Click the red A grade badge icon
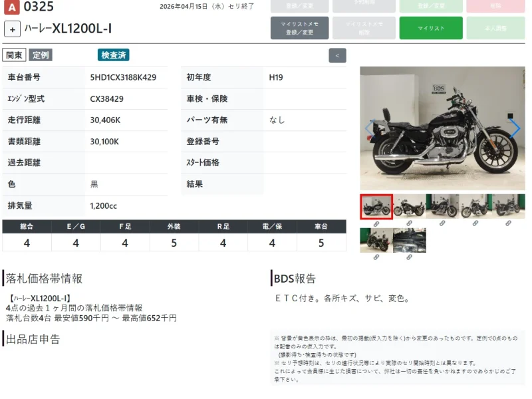This screenshot has height=399, width=532. [11, 7]
